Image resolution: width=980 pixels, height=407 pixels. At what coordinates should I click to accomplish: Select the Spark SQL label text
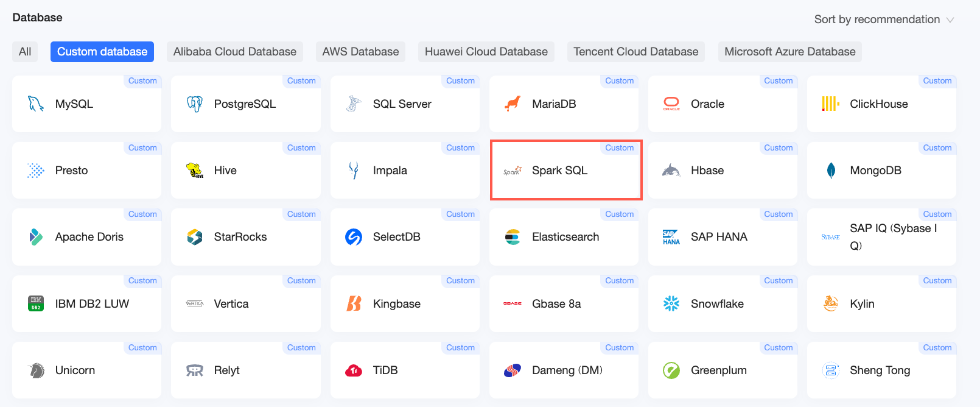[560, 171]
